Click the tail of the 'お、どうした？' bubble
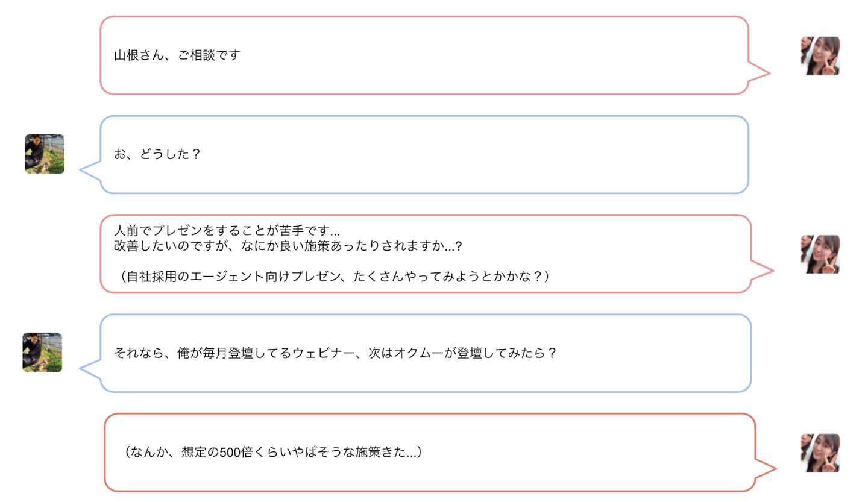This screenshot has width=868, height=502. [x=90, y=171]
